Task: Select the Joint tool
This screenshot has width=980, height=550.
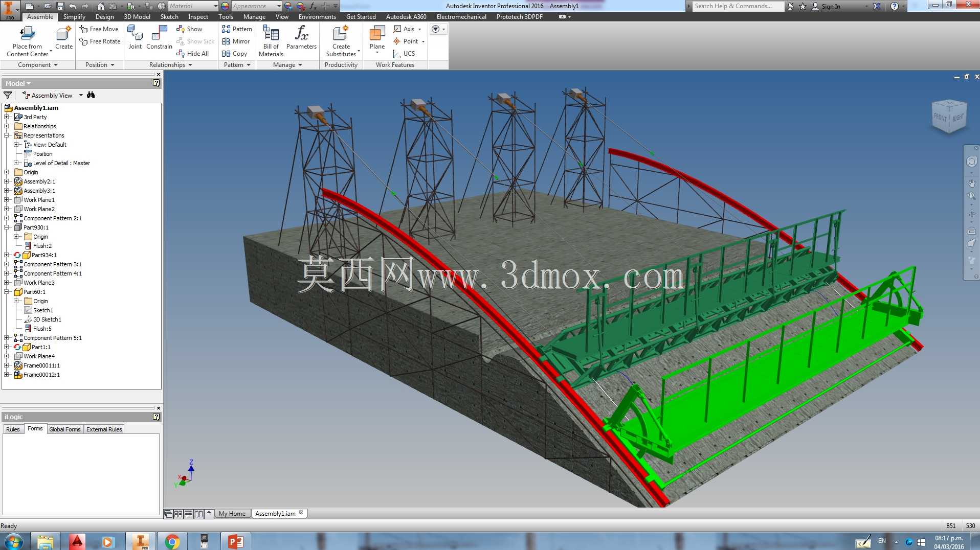Action: (x=135, y=37)
